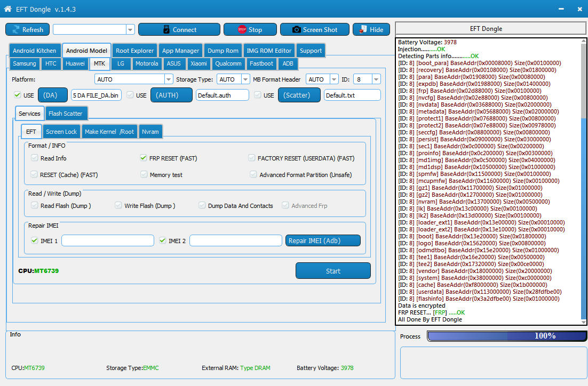
Task: Select the ASUS brand tab
Action: point(173,63)
